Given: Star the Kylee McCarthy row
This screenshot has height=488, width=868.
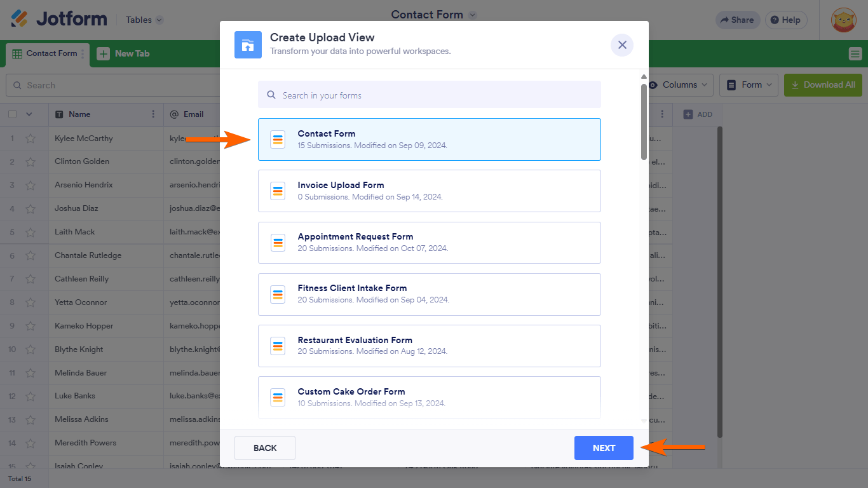Looking at the screenshot, I should coord(30,139).
